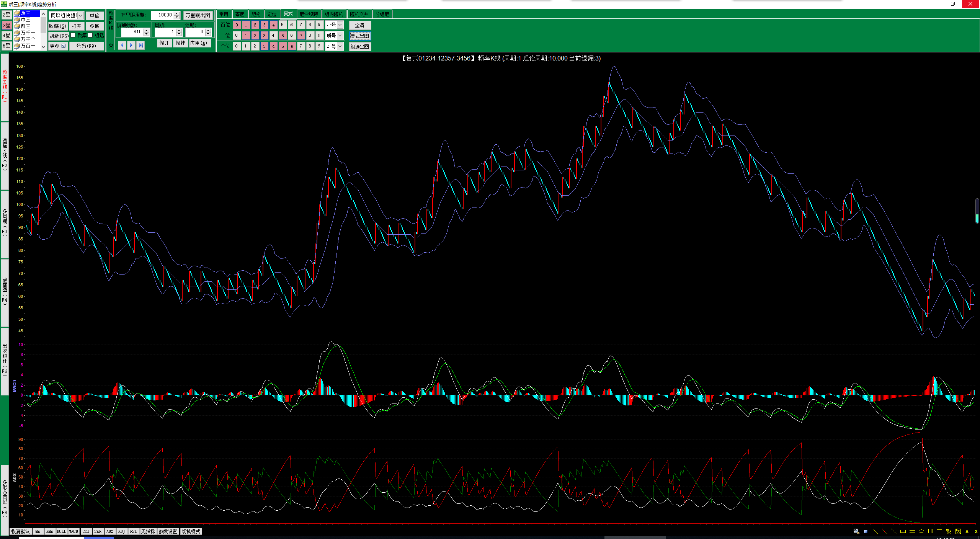
Task: Click the MACD indicator button at bottom
Action: point(73,531)
